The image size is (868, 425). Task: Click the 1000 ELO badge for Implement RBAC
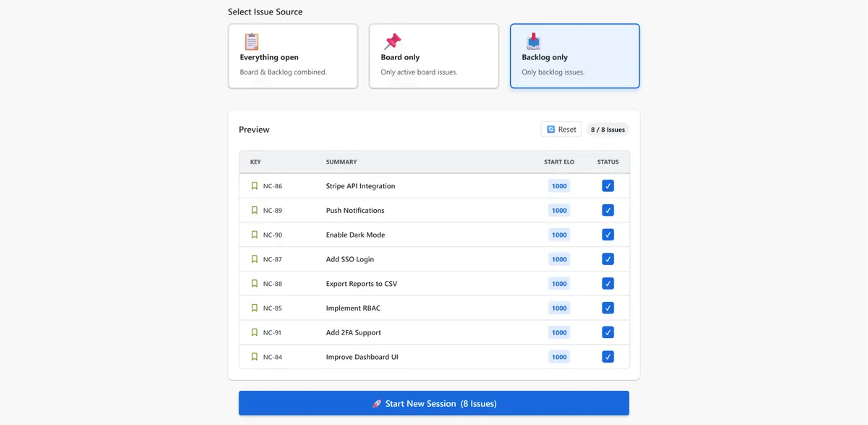(559, 308)
